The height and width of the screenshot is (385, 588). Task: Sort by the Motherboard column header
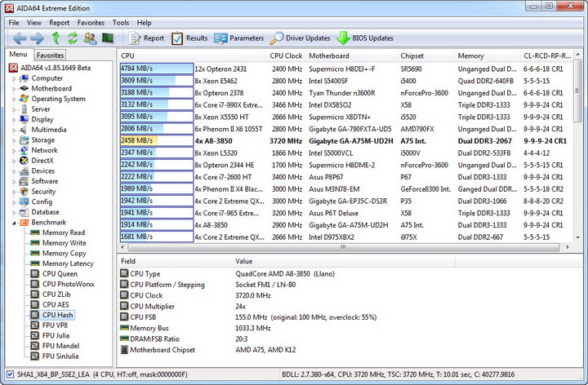point(351,55)
